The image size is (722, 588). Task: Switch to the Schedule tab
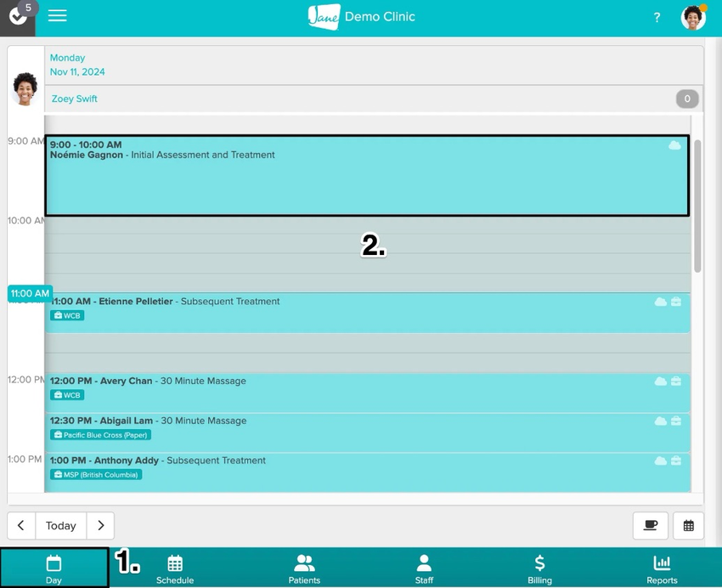[175, 569]
